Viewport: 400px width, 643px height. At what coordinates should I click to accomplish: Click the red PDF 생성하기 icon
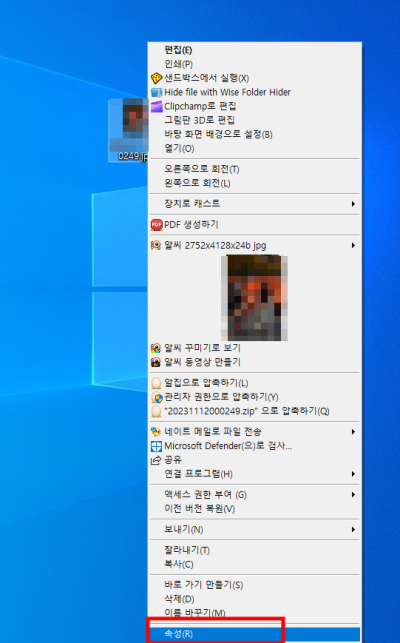tap(156, 225)
